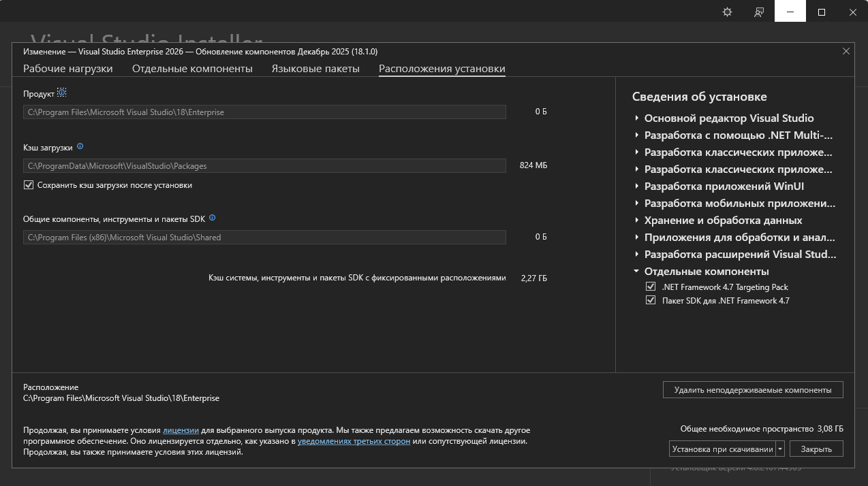868x486 pixels.
Task: Close the Изменение dialog with X icon
Action: pyautogui.click(x=846, y=51)
